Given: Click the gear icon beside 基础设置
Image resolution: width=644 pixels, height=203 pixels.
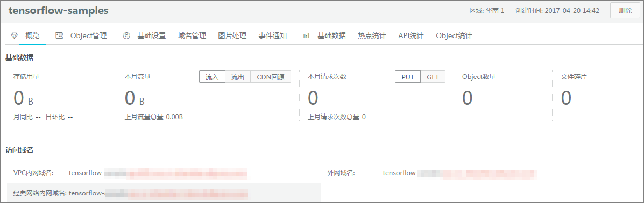Looking at the screenshot, I should (126, 35).
